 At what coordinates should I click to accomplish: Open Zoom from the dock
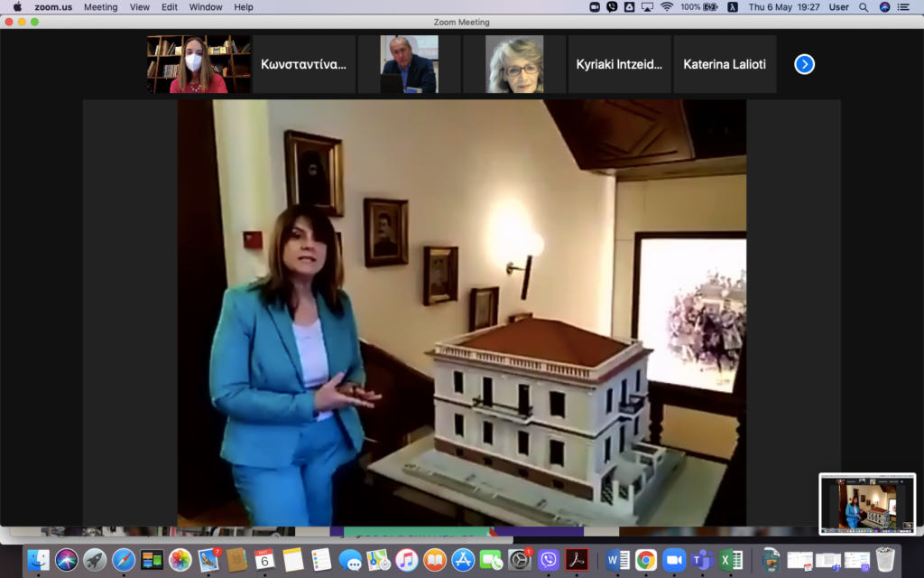point(674,560)
